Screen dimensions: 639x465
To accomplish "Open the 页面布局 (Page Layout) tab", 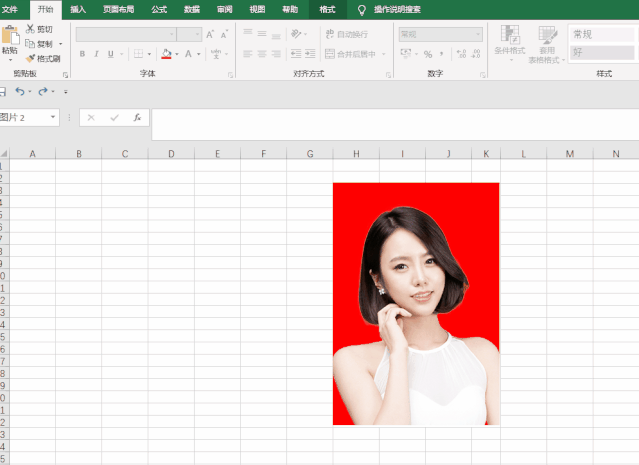I will [x=116, y=9].
